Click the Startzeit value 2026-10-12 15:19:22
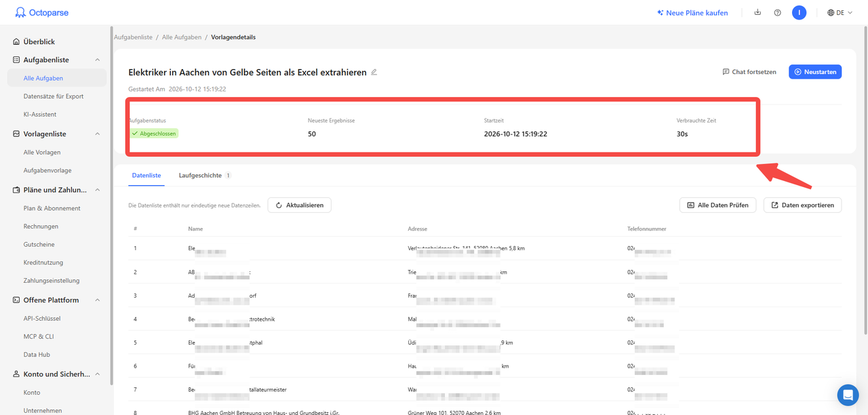Screen dimensions: 868x415 [x=515, y=134]
